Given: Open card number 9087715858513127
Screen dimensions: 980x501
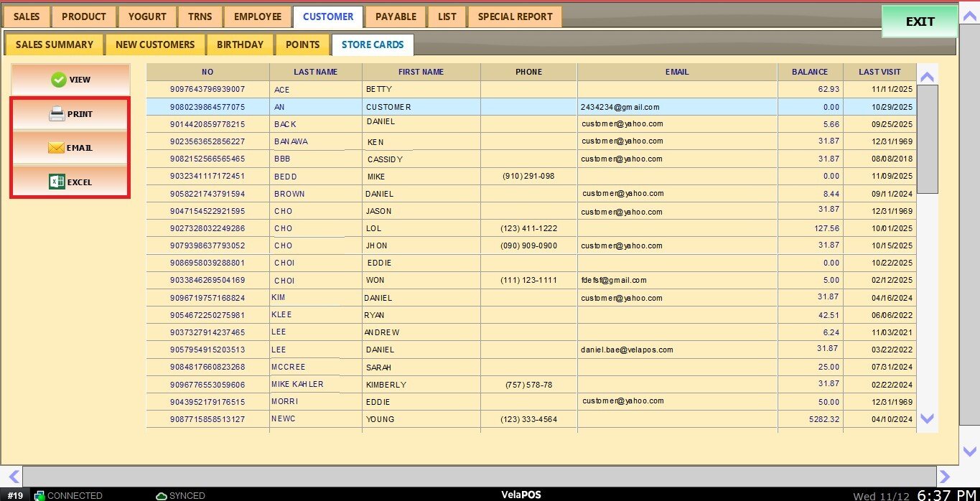Looking at the screenshot, I should [x=207, y=419].
